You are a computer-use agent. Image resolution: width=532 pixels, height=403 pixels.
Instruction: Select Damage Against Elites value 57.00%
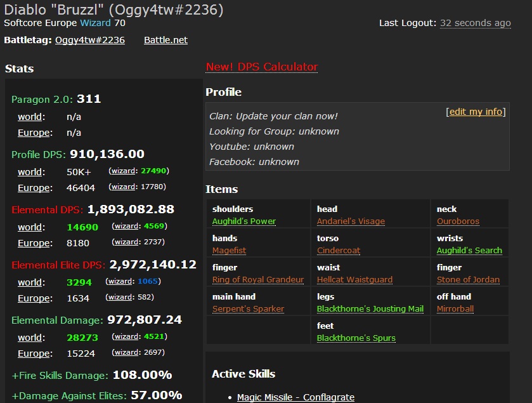(157, 395)
